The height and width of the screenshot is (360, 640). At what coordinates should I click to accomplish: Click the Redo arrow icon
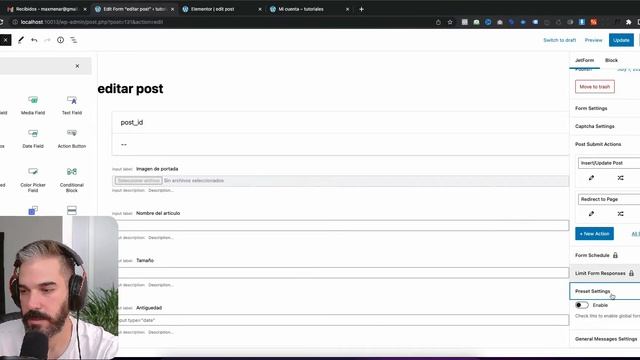47,40
